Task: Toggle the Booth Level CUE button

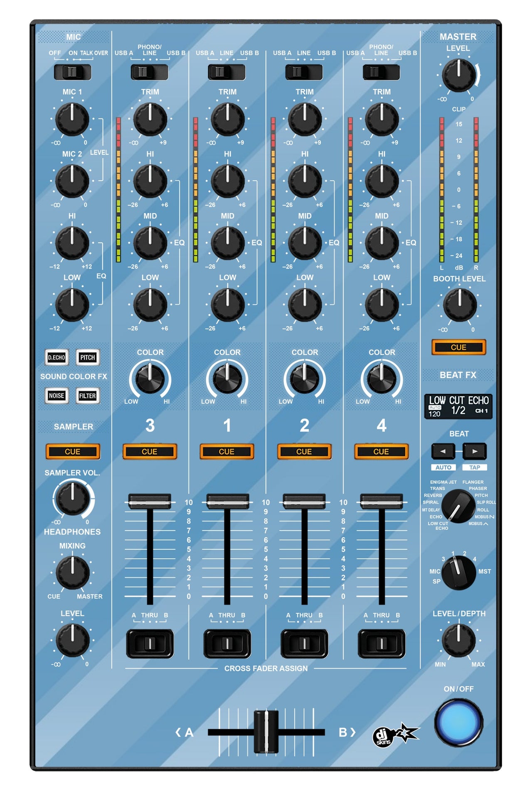Action: click(459, 347)
